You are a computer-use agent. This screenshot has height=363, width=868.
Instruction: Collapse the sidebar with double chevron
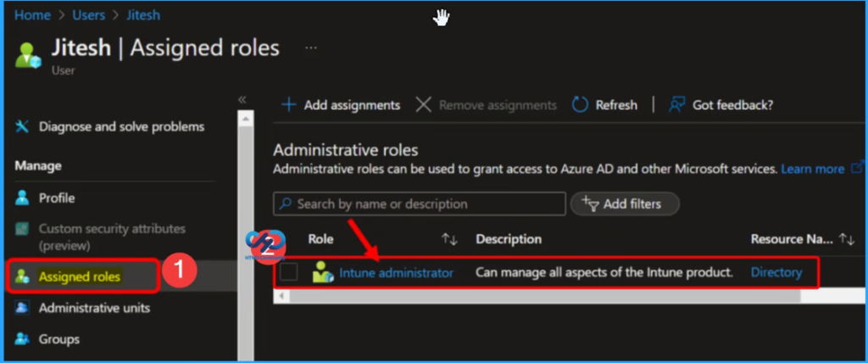click(242, 100)
